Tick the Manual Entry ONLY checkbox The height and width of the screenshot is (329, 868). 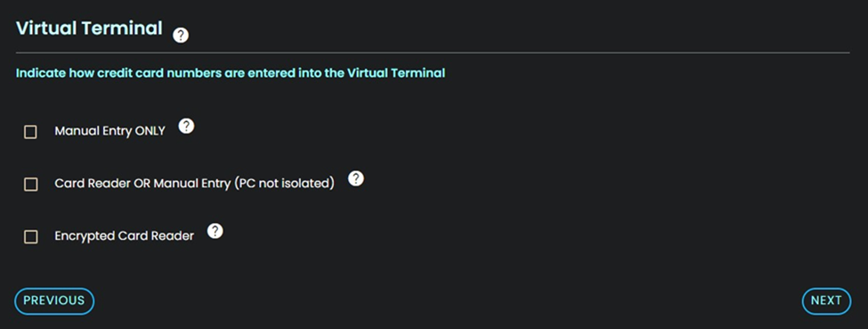(x=30, y=132)
